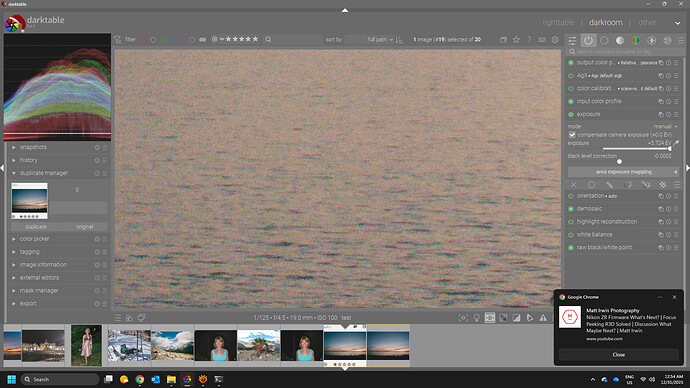The image size is (690, 388).
Task: Toggle AgX module on/off
Action: (x=571, y=76)
